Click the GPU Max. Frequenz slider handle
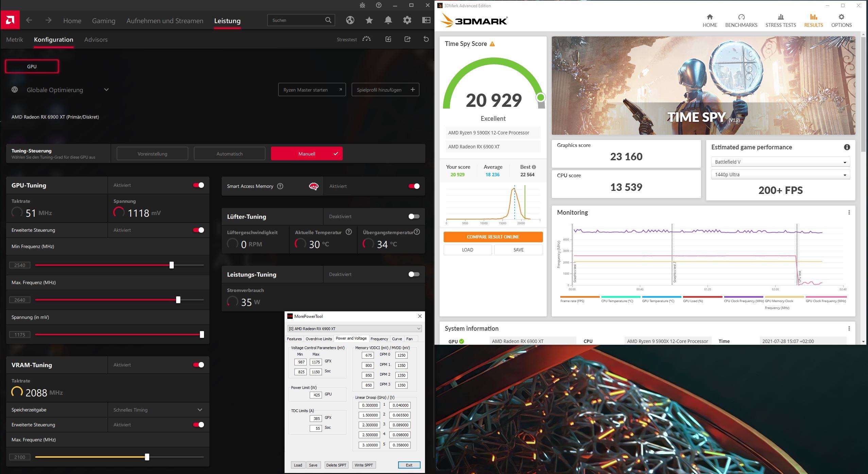 [178, 300]
